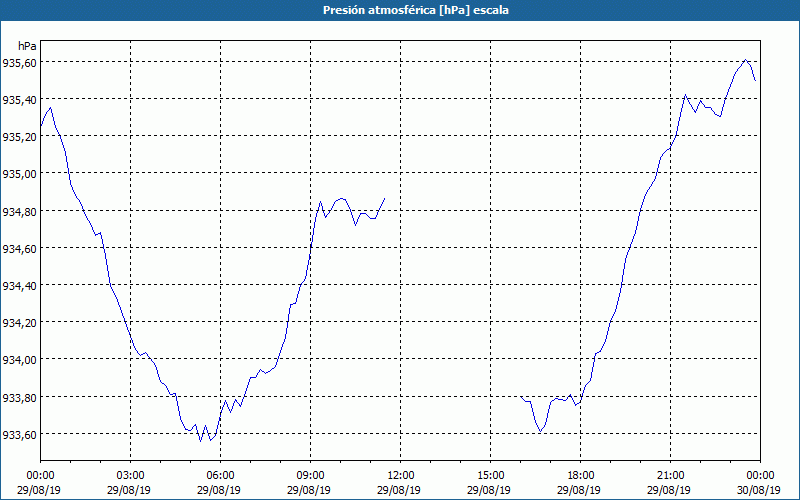Click the curve's lowest dip before 06:00
800x500 pixels.
[201, 441]
